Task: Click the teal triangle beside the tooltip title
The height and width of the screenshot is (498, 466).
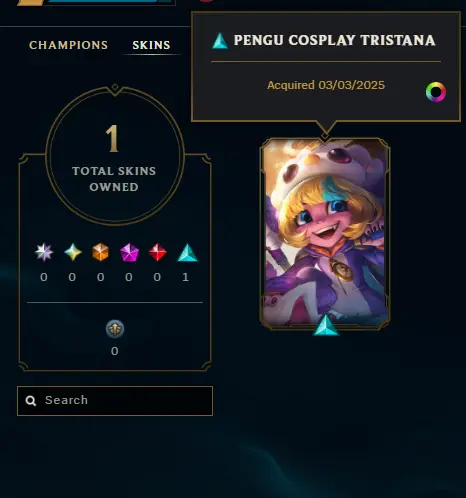Action: coord(220,41)
